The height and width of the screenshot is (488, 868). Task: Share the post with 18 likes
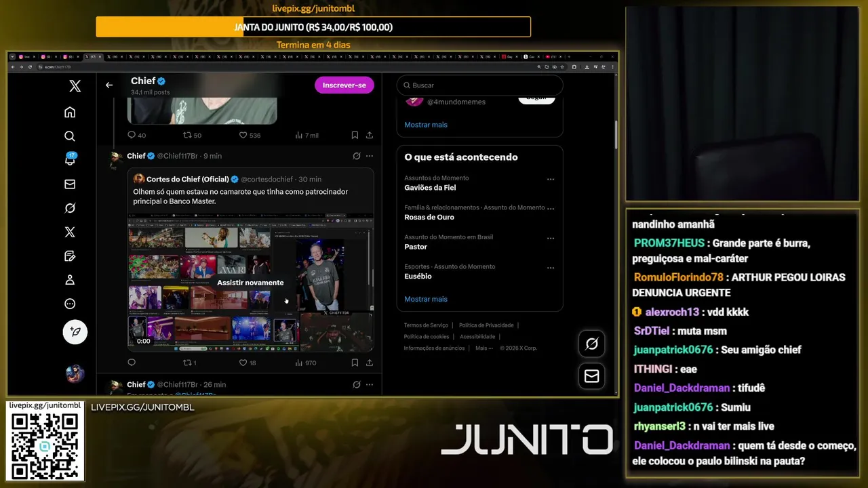click(370, 363)
